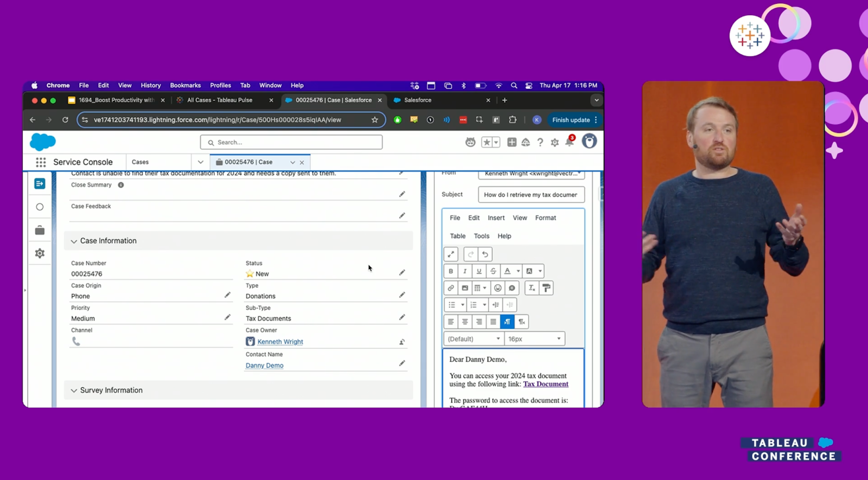Toggle bold formatting in email editor
Image resolution: width=868 pixels, height=480 pixels.
coord(451,271)
